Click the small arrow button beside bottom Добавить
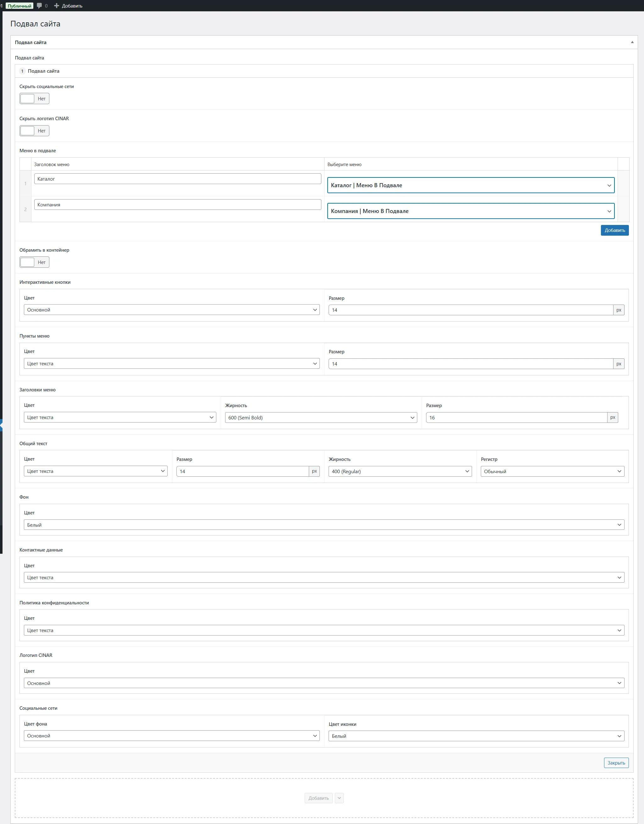Screen dimensions: 644x824 (339, 798)
